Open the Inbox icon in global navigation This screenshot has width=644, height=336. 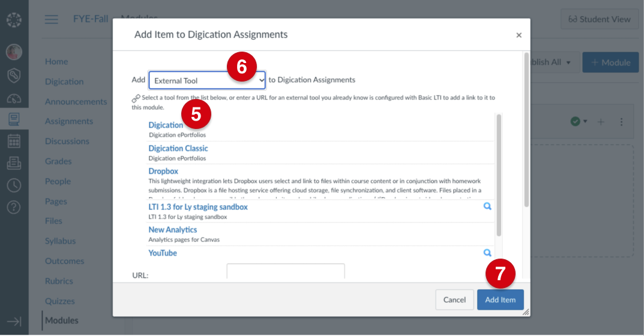(14, 163)
